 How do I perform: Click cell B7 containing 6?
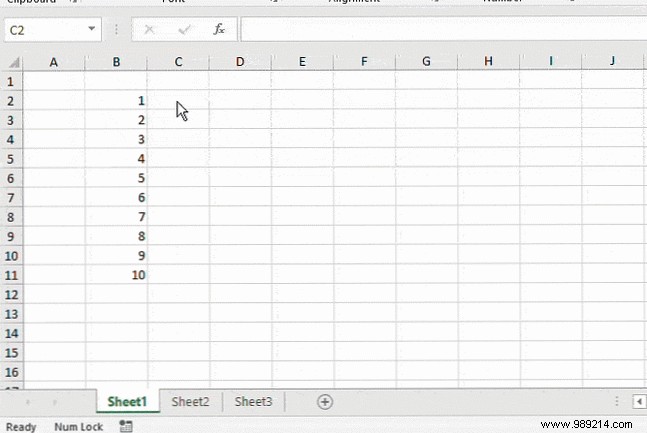click(x=116, y=198)
